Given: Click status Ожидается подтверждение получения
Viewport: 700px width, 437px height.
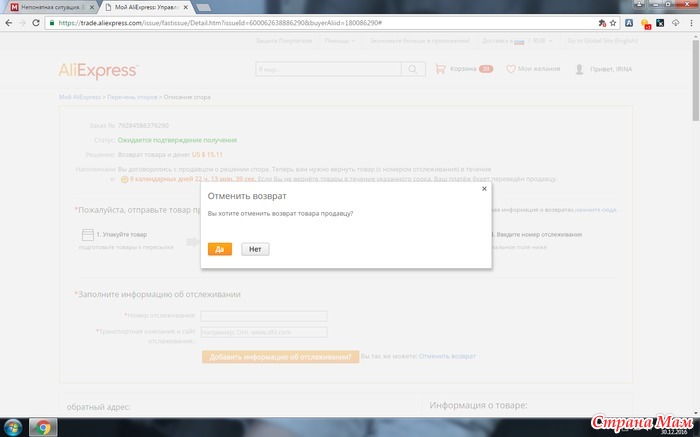Looking at the screenshot, I should (177, 140).
